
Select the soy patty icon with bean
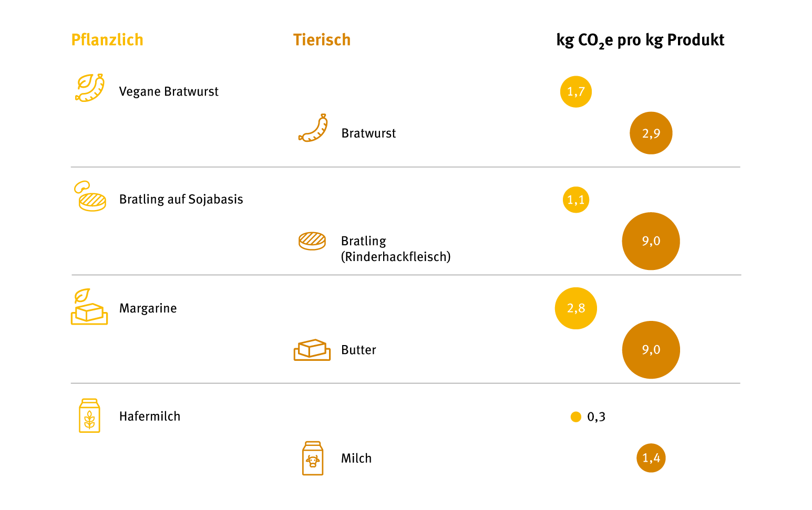pyautogui.click(x=90, y=196)
